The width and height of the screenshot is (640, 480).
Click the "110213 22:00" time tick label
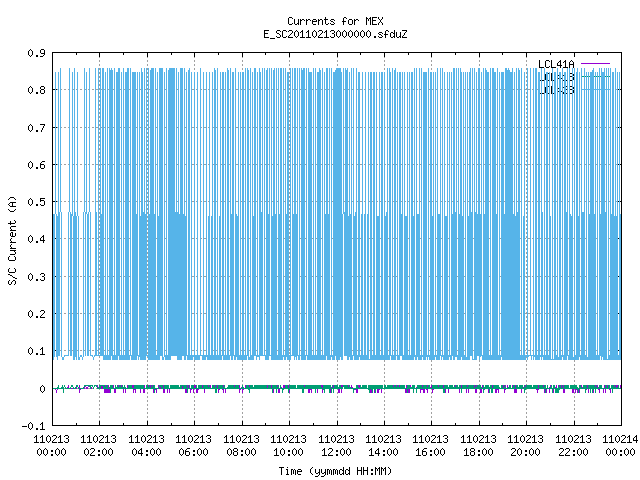(573, 446)
